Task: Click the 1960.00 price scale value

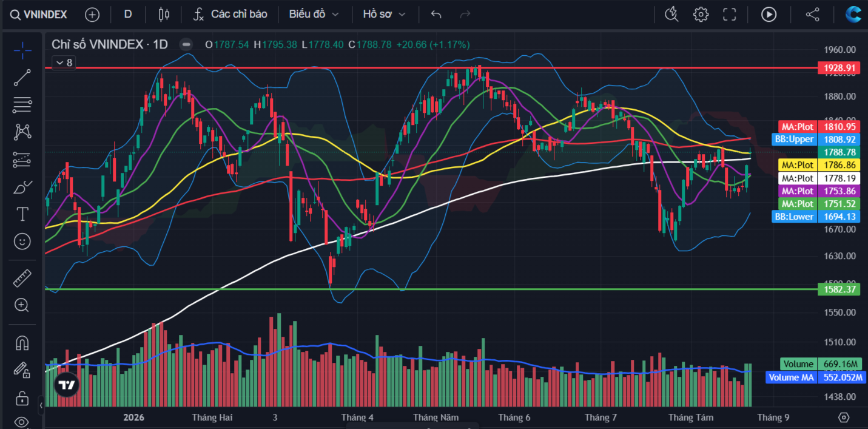Action: click(839, 50)
